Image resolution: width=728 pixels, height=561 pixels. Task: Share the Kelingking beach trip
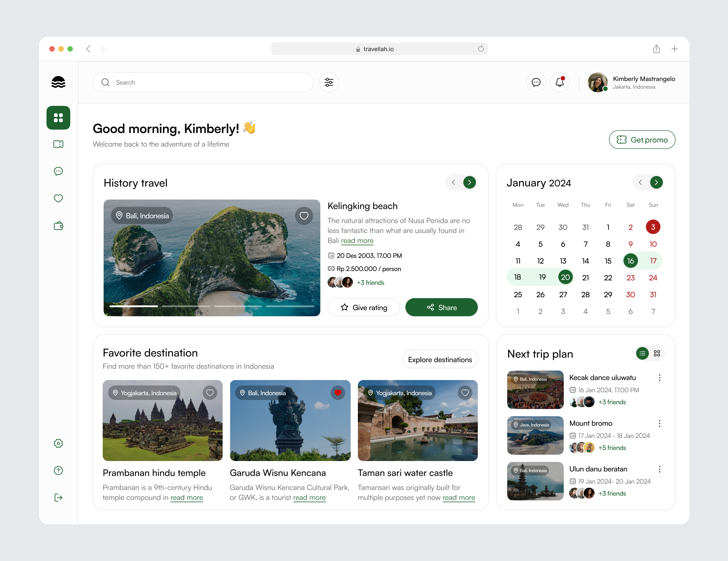click(441, 307)
